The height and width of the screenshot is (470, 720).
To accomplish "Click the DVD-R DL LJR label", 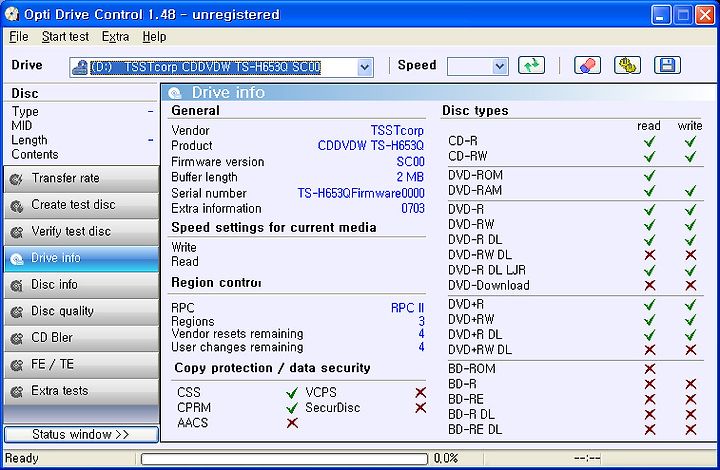I will tap(487, 270).
